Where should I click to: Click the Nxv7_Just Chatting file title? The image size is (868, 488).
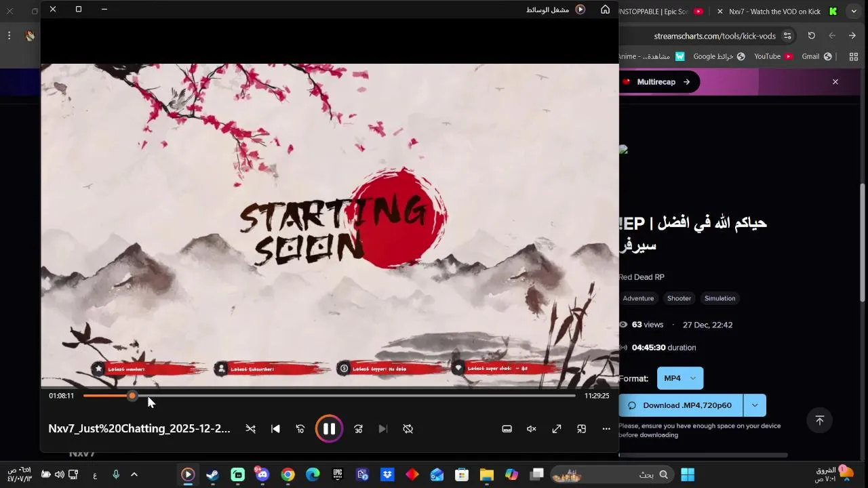click(139, 428)
